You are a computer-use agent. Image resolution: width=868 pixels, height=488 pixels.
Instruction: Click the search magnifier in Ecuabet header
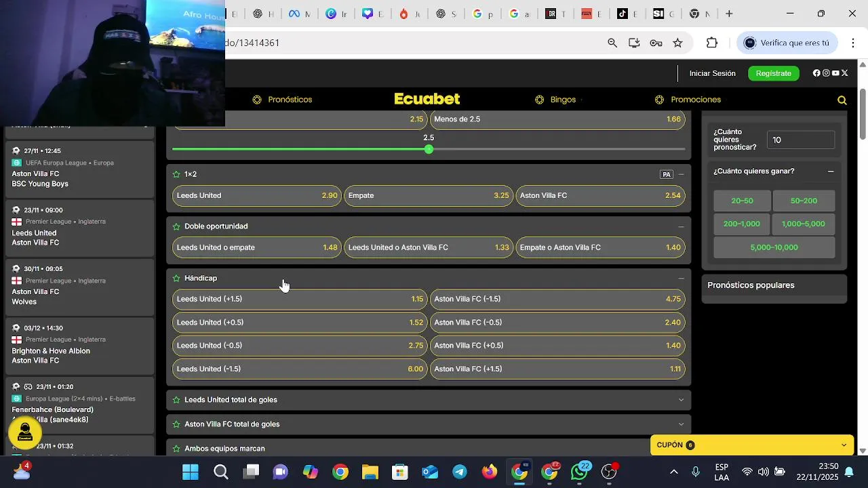click(842, 100)
